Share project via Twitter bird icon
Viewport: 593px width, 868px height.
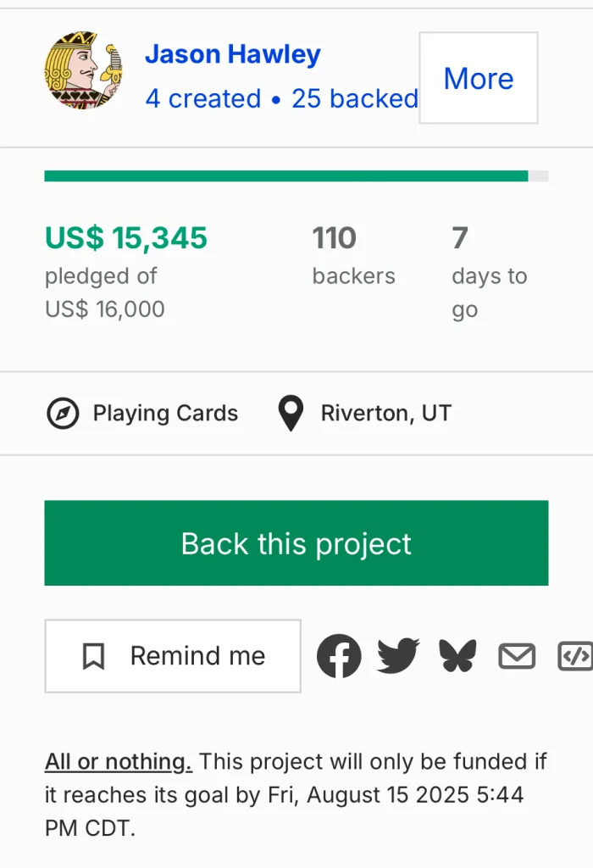(x=398, y=656)
